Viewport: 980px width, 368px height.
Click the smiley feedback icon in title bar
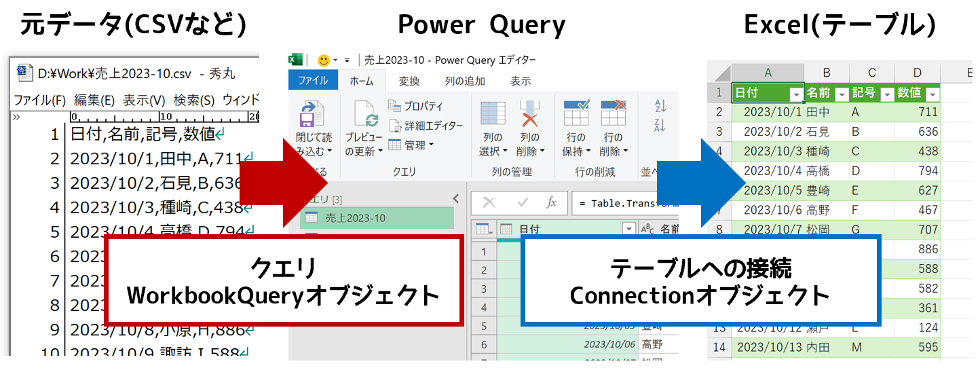click(x=324, y=60)
